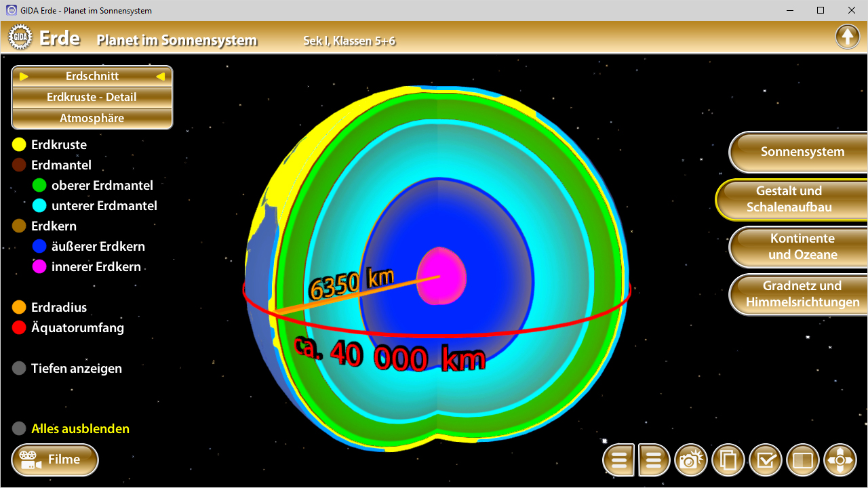The width and height of the screenshot is (868, 488).
Task: Toggle äußerer Erdkern display
Action: (x=40, y=246)
